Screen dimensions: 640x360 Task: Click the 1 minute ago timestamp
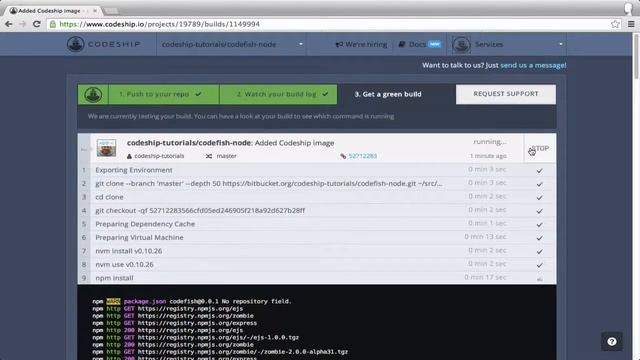click(x=488, y=156)
